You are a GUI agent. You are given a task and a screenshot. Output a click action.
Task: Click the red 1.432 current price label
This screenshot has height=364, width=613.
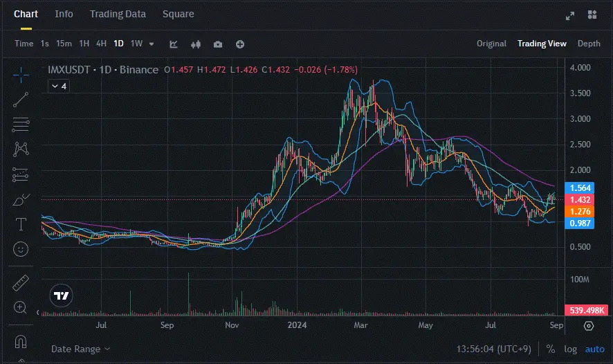click(580, 200)
